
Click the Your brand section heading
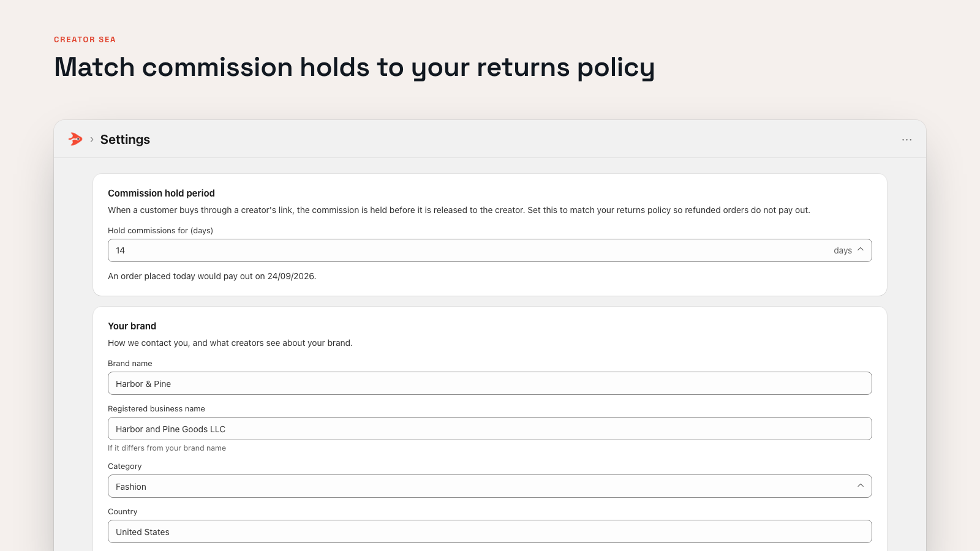132,326
